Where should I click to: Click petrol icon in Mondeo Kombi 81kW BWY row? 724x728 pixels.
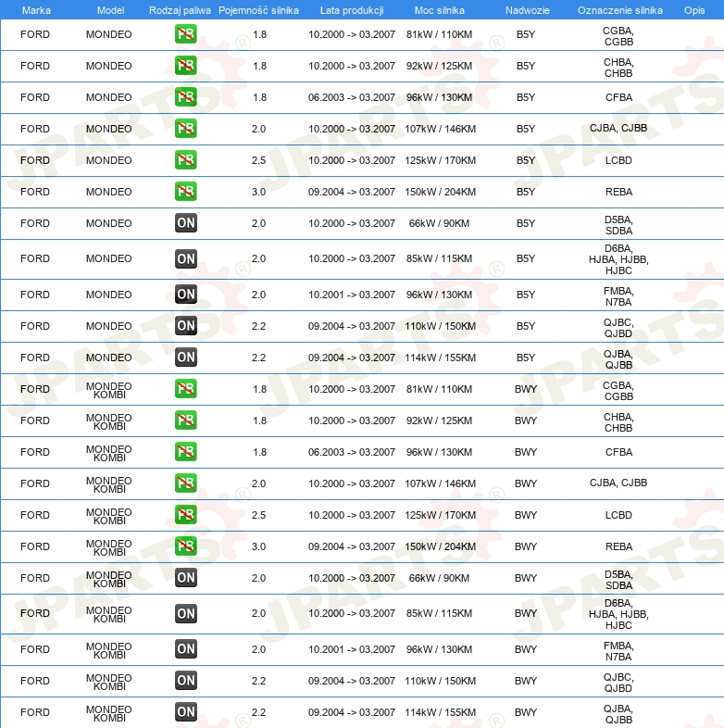coord(186,389)
